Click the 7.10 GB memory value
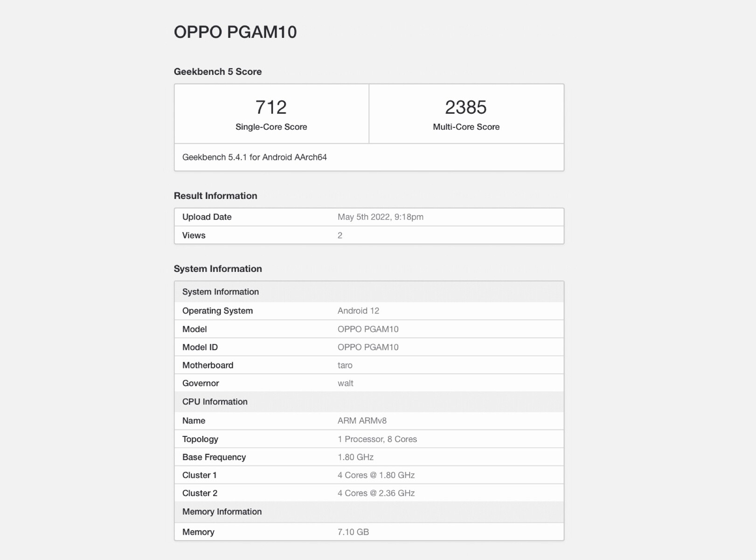 pyautogui.click(x=353, y=532)
